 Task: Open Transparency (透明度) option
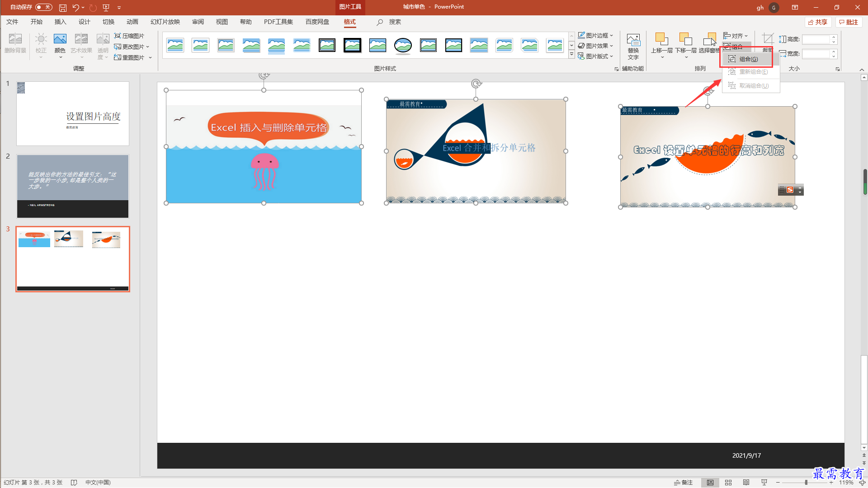click(x=103, y=46)
